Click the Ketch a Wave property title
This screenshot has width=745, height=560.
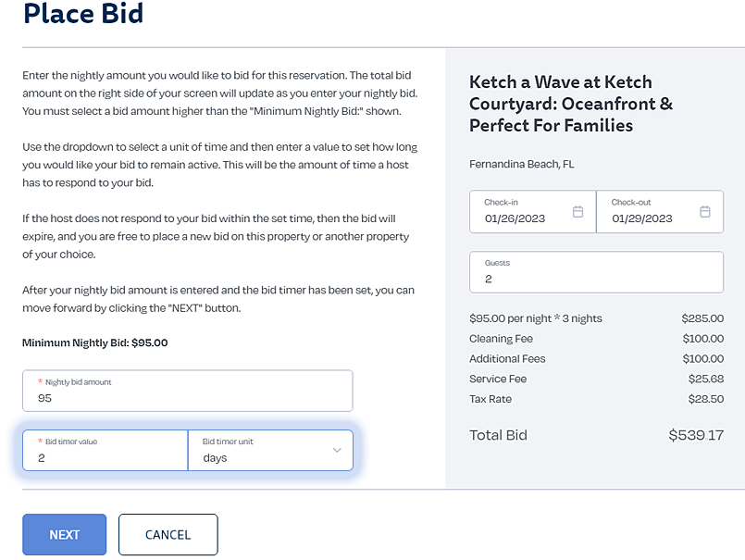point(571,104)
